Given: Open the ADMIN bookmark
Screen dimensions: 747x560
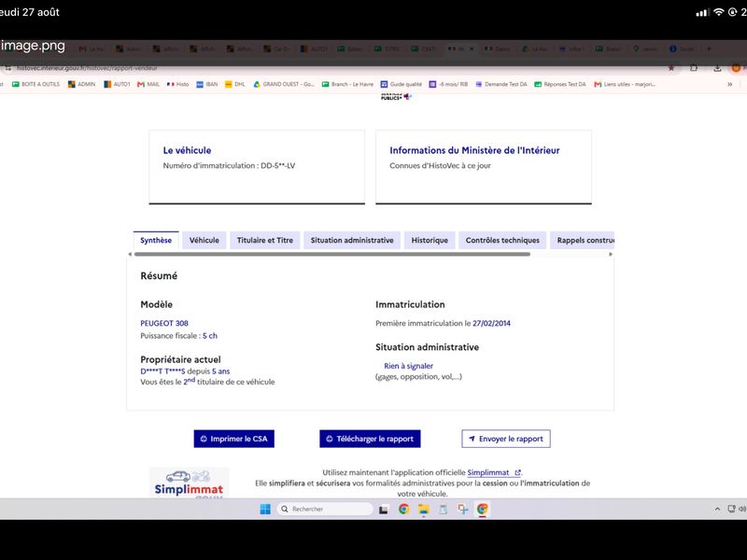Looking at the screenshot, I should (81, 84).
